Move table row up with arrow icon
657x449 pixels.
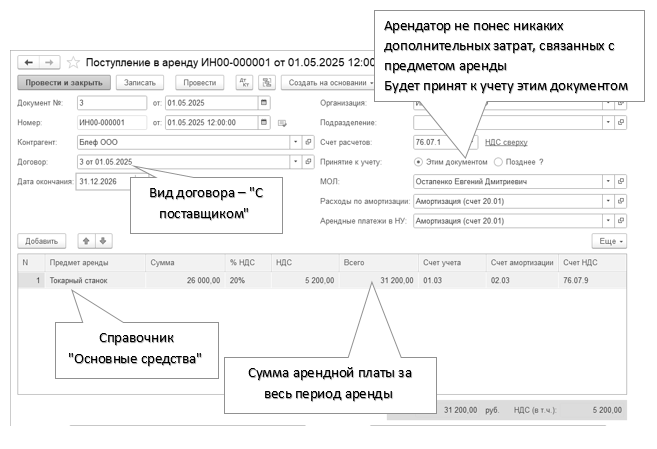pyautogui.click(x=86, y=241)
